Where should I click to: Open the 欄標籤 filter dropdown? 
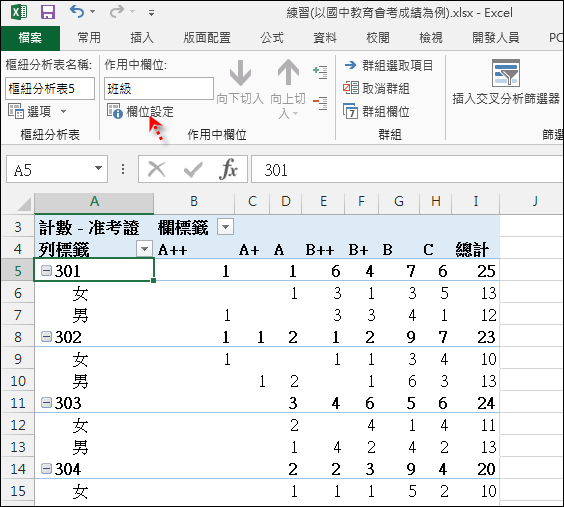[226, 227]
